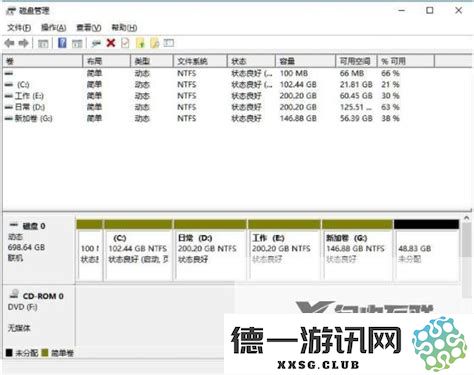Screen dimensions: 474x375
Task: Click the drive icon left of the red X
Action: pyautogui.click(x=96, y=43)
